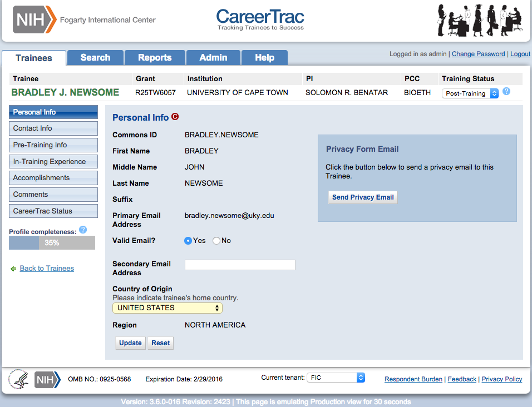This screenshot has height=407, width=532.
Task: Click PCC value BIOETH
Action: pos(417,92)
